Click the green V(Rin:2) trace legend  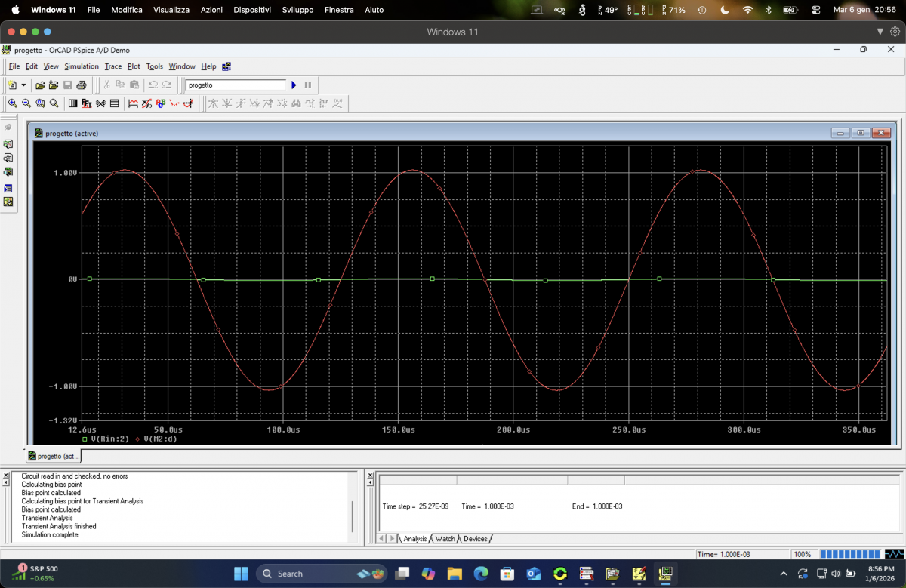pos(109,439)
